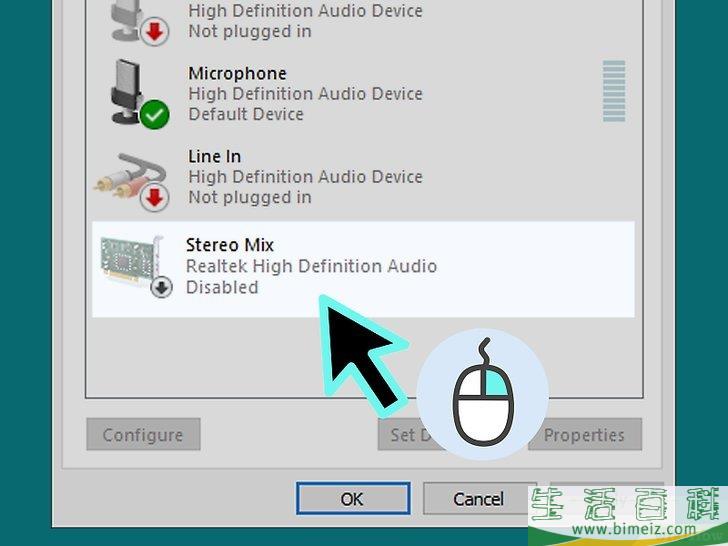Click the green default checkmark on Microphone
728x546 pixels.
pos(155,114)
